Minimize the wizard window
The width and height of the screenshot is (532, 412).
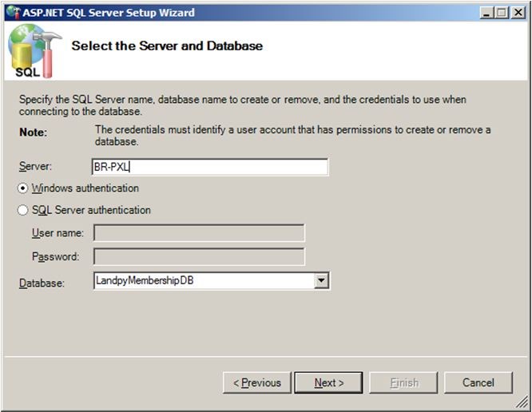pyautogui.click(x=487, y=13)
